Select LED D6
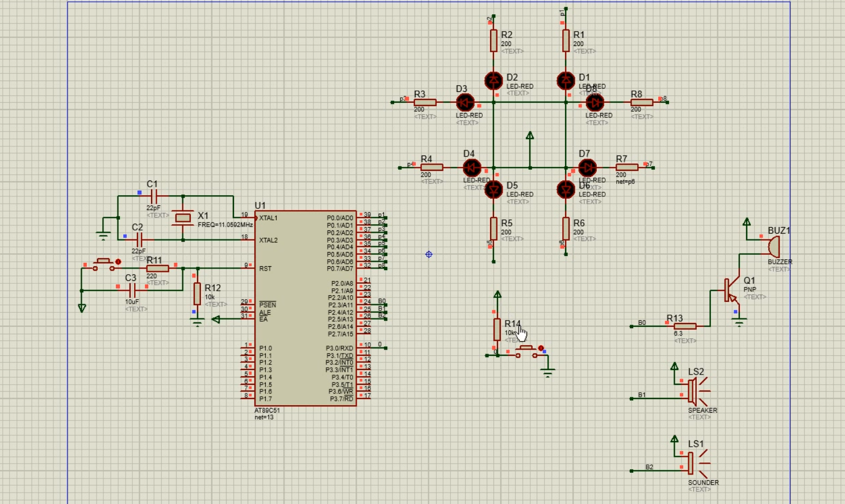This screenshot has width=845, height=504. (566, 189)
